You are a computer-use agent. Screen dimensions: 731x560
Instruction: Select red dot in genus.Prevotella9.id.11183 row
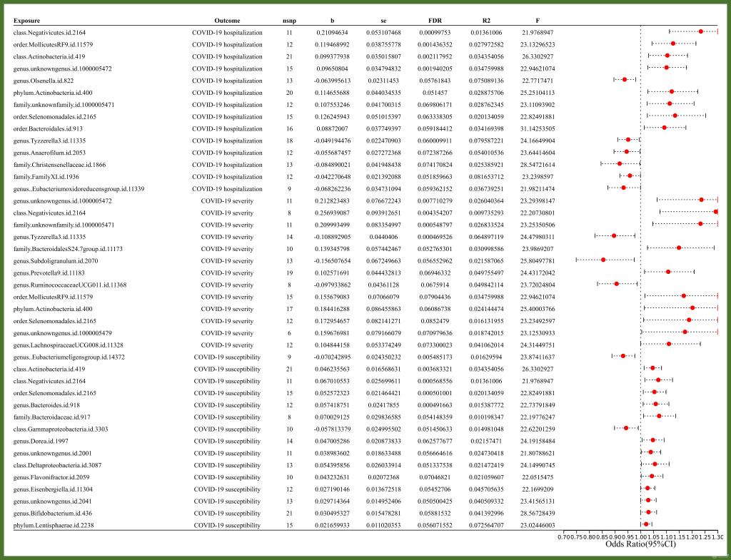point(668,272)
